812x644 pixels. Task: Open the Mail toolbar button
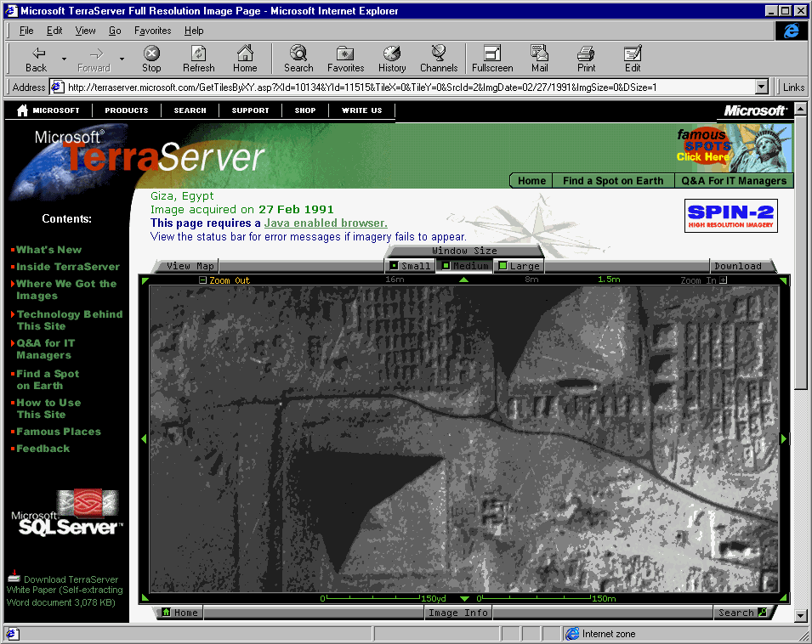pos(539,59)
